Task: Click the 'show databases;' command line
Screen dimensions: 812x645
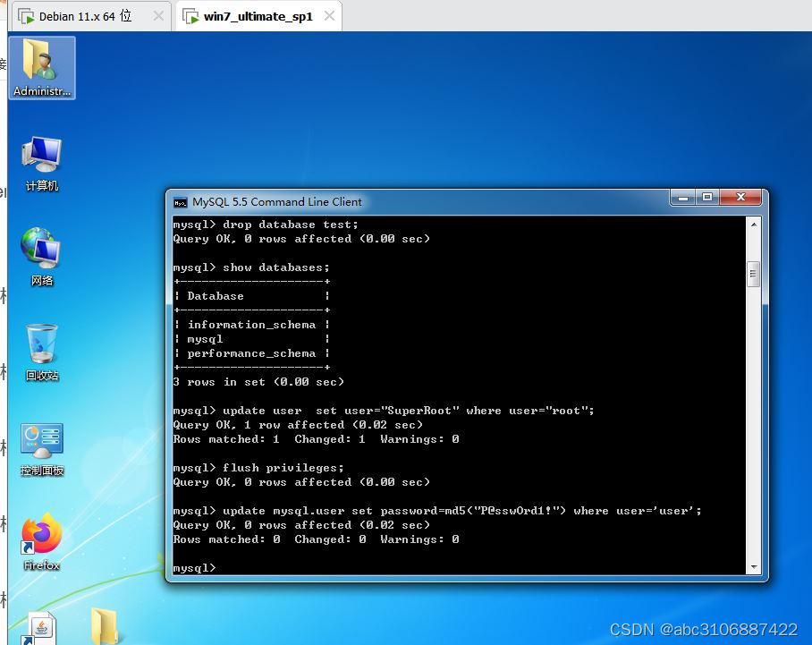Action: (x=251, y=267)
